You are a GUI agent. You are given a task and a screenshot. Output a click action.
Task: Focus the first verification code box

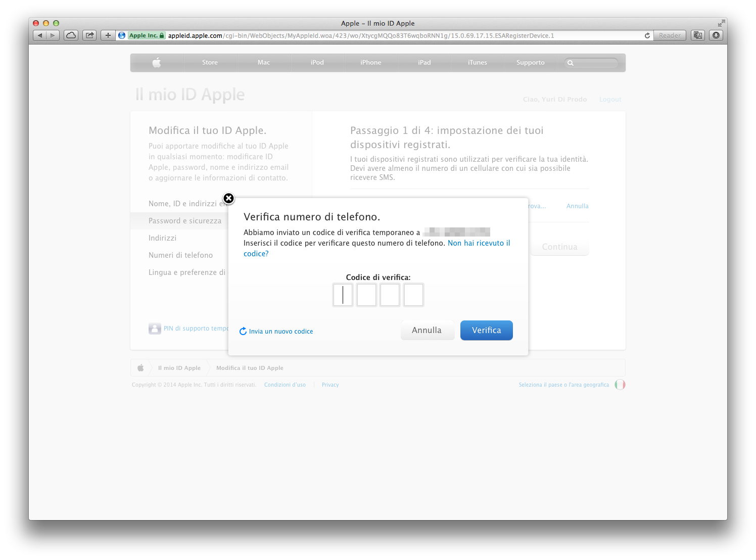point(343,295)
